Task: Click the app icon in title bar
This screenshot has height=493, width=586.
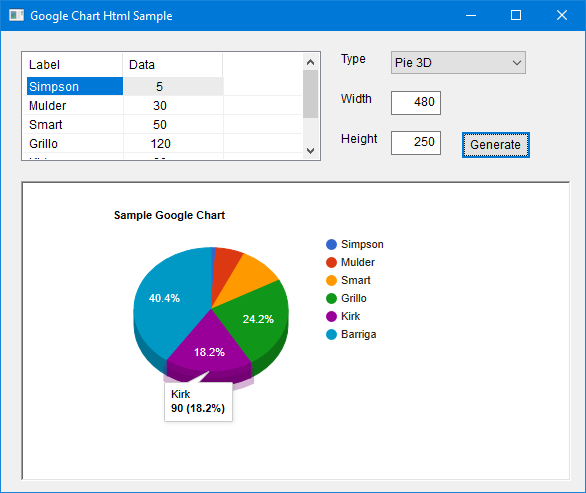Action: [16, 15]
